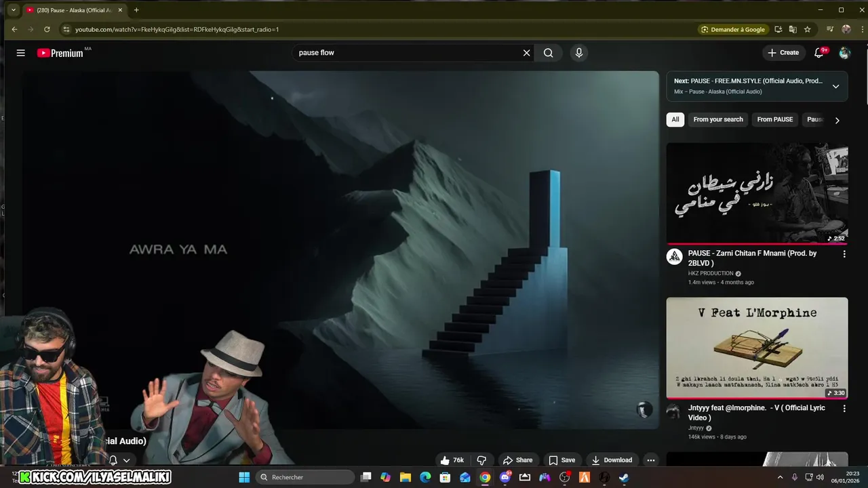The image size is (868, 488).
Task: Toggle the subscription notification bell
Action: pos(113,460)
